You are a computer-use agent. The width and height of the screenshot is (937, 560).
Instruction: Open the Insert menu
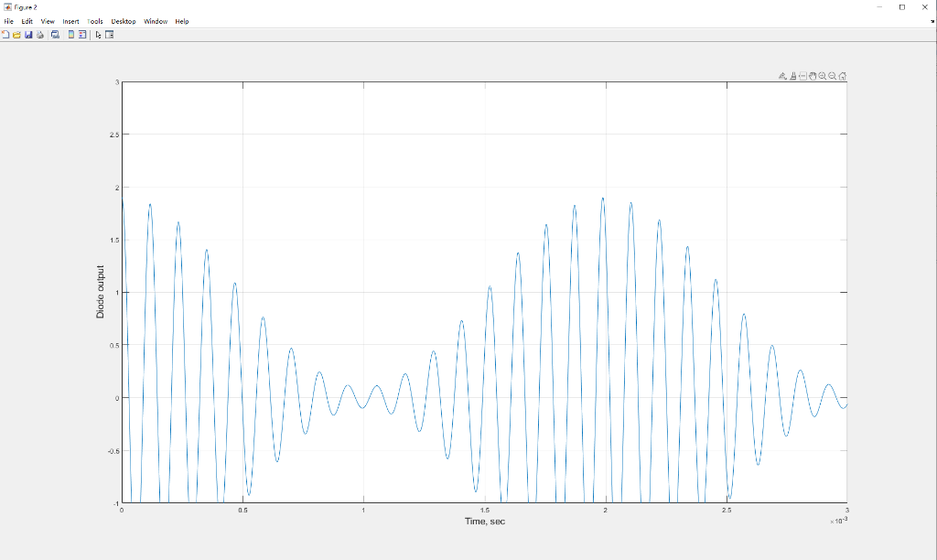(71, 20)
